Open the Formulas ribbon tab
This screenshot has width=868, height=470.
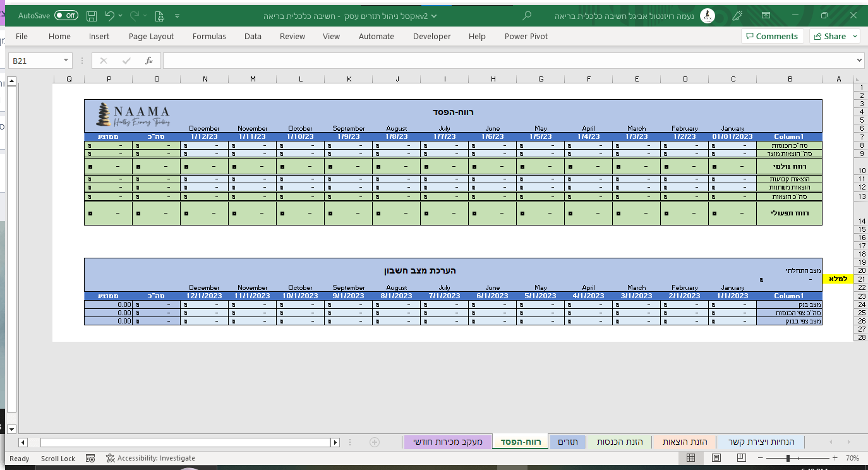click(209, 36)
